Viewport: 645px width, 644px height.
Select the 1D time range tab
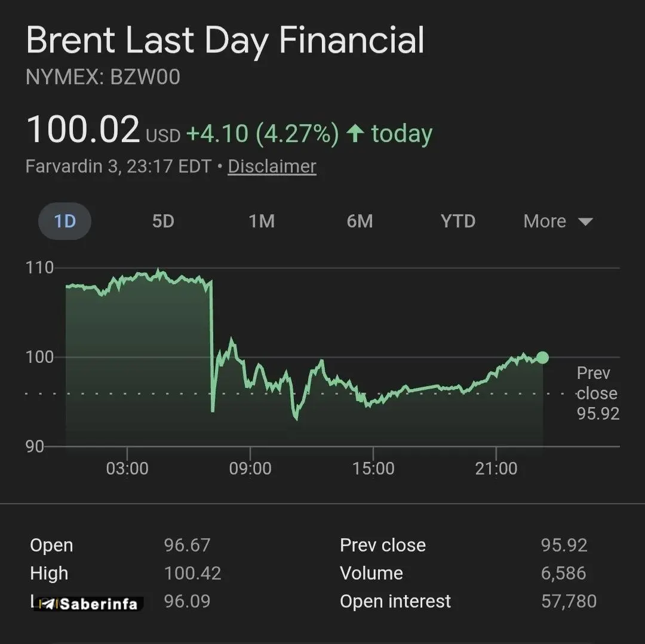click(x=64, y=221)
